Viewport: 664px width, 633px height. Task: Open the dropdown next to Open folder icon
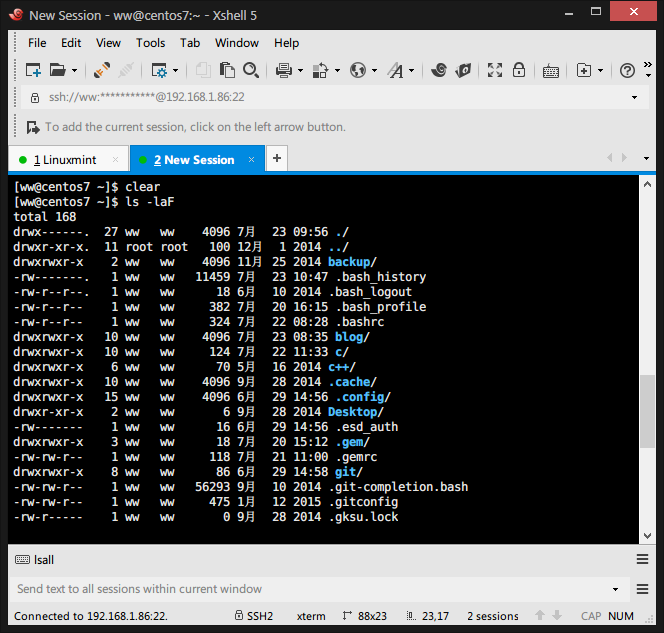[74, 70]
